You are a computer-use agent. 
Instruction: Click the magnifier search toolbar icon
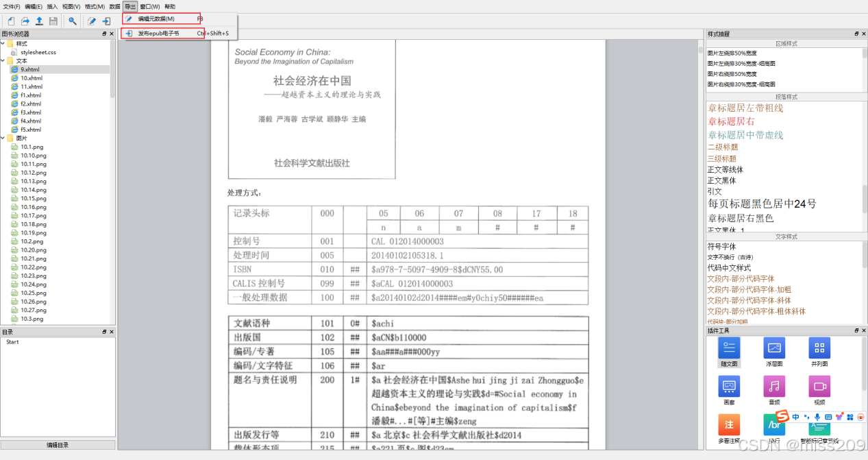point(73,21)
